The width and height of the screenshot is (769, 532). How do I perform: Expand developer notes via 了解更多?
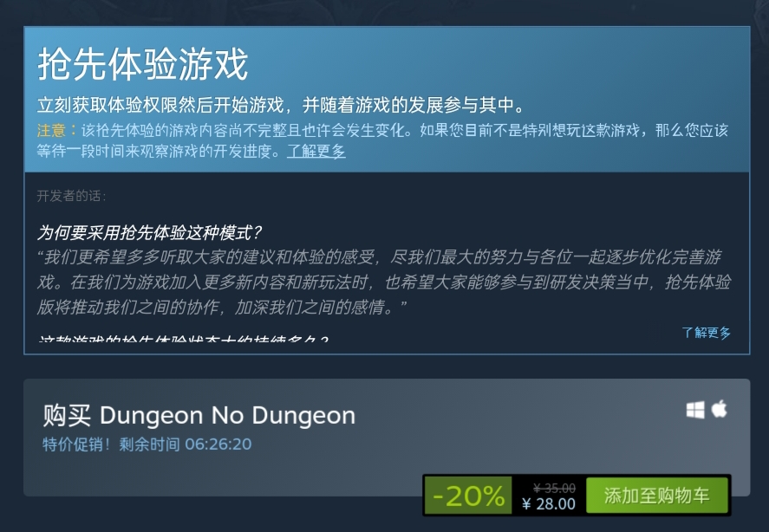706,333
